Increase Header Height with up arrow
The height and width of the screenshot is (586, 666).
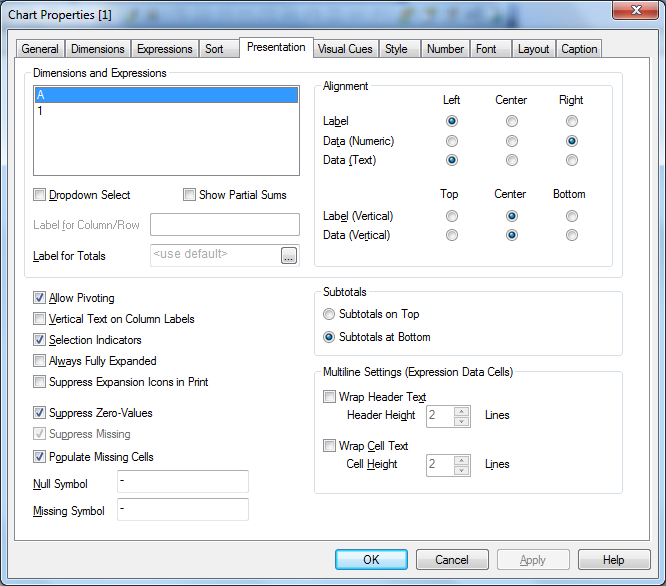(461, 411)
